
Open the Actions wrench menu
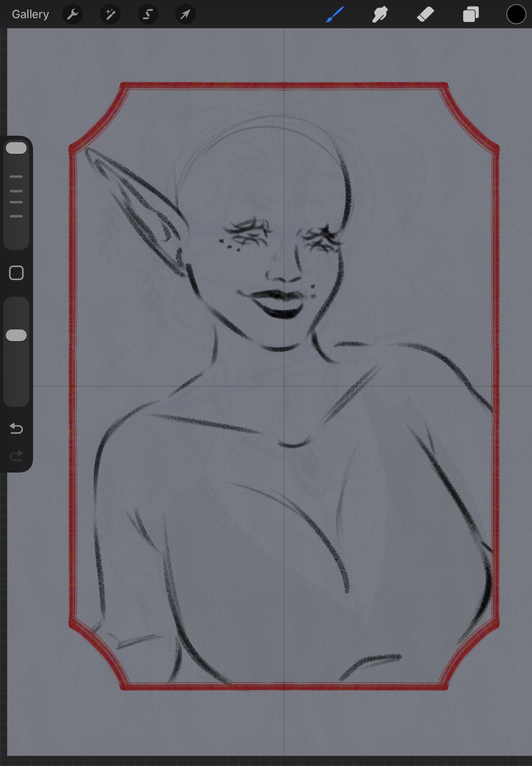point(72,15)
